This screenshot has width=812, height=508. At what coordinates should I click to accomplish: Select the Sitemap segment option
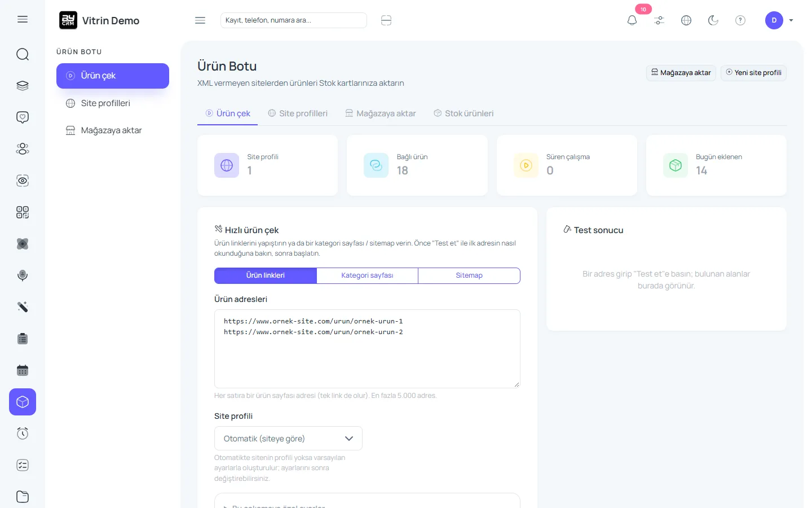coord(469,275)
